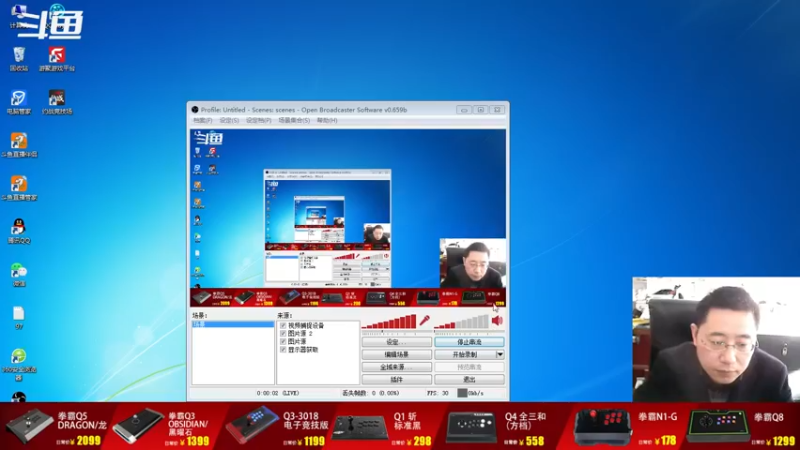Adjust the desktop audio volume slider track
The height and width of the screenshot is (450, 800).
pos(462,333)
